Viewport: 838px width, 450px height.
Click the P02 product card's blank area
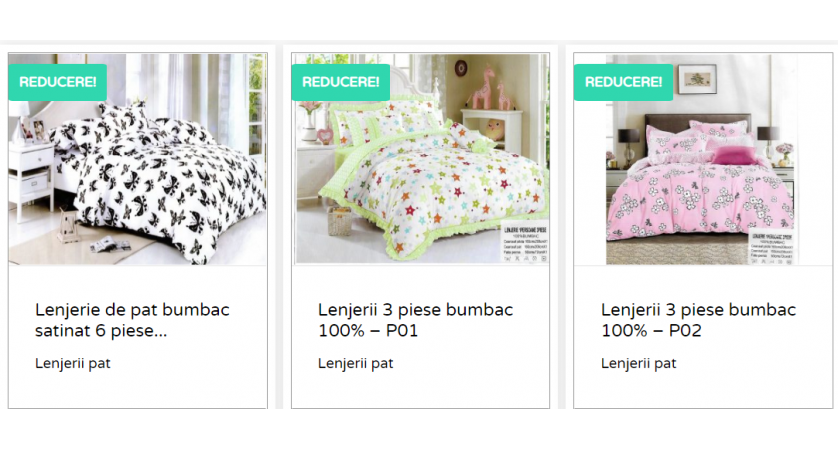pyautogui.click(x=703, y=391)
